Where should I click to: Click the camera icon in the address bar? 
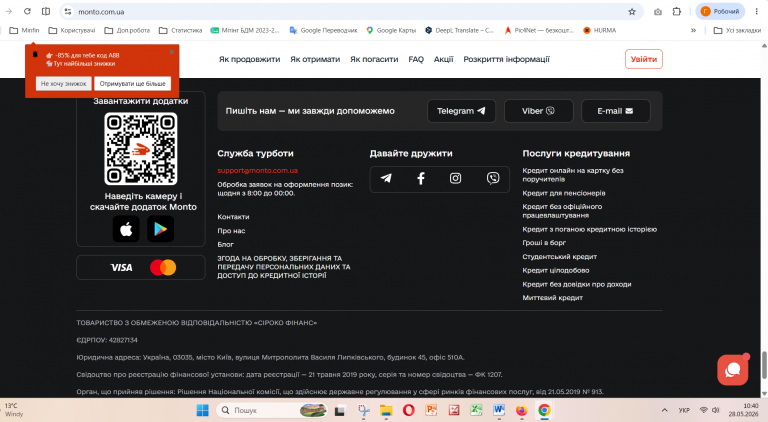click(x=658, y=12)
